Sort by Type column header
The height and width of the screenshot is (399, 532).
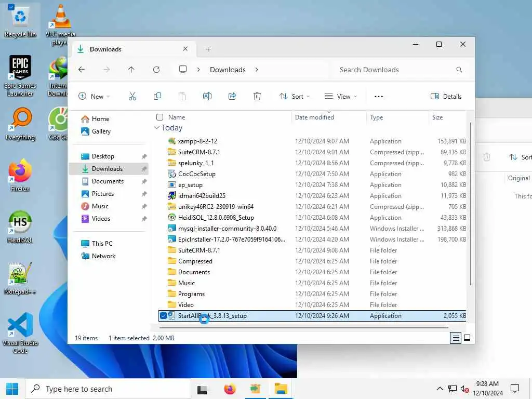tap(376, 117)
